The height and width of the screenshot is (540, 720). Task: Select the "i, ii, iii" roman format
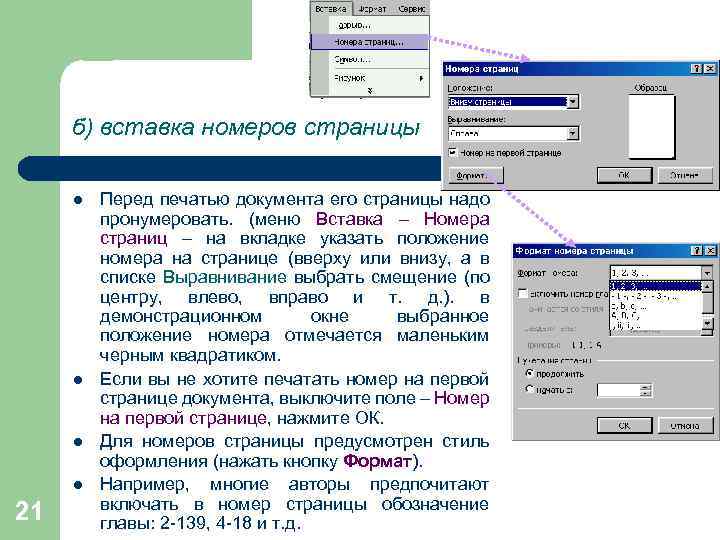pos(655,325)
